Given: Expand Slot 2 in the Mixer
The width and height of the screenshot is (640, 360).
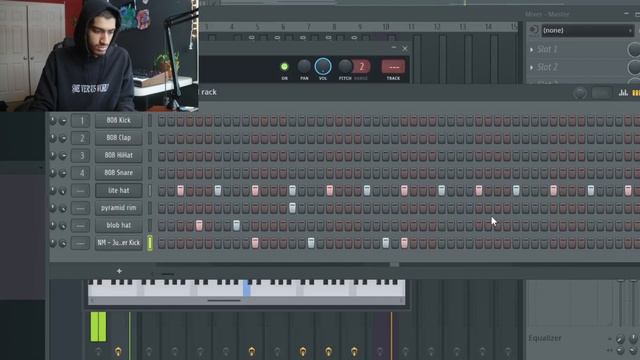Looking at the screenshot, I should click(531, 67).
